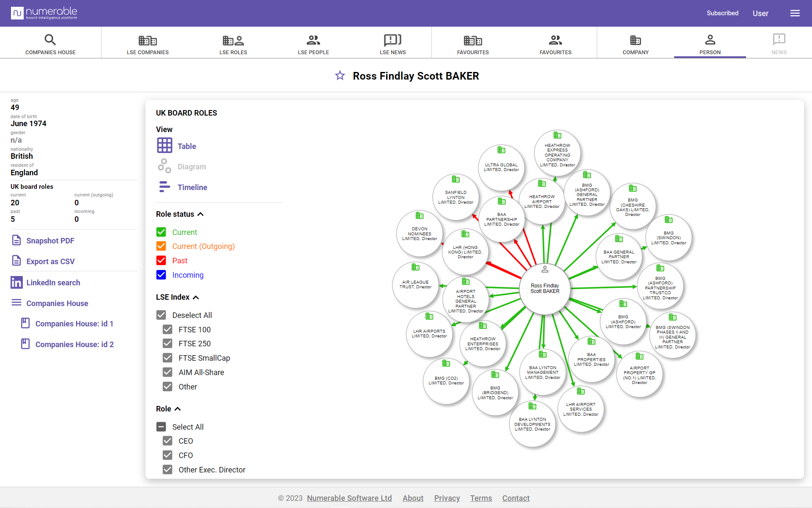Select the BMG (CO2) LIMITED node
This screenshot has width=812, height=508.
[x=446, y=381]
